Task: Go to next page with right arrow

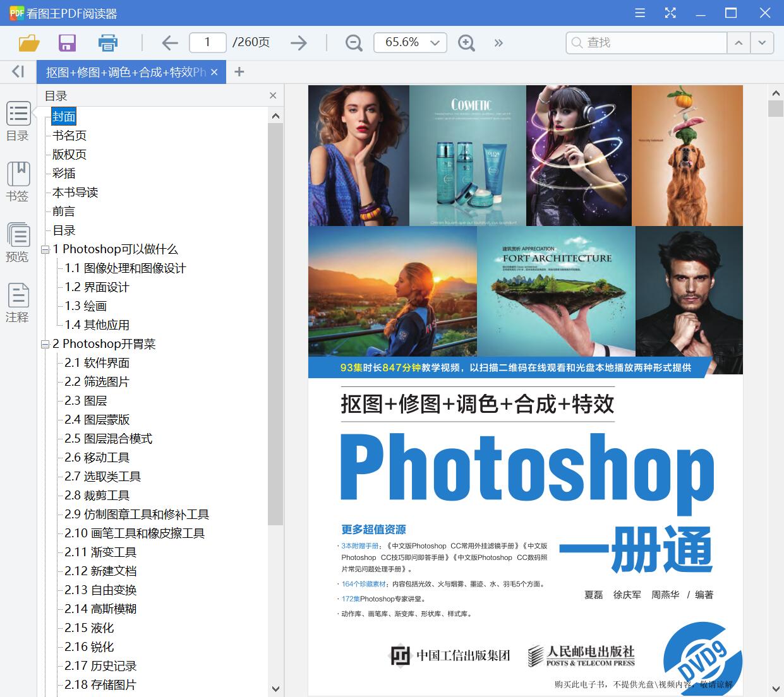Action: (299, 43)
